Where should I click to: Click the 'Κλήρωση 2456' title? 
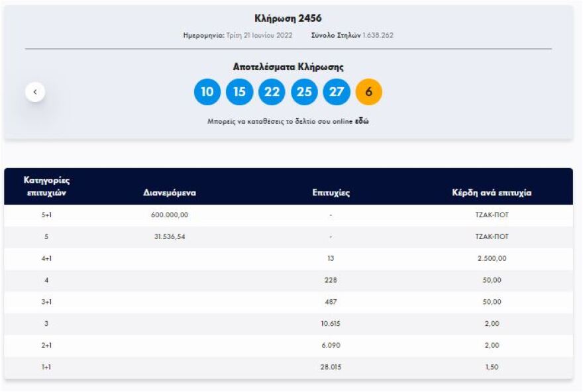pos(288,19)
